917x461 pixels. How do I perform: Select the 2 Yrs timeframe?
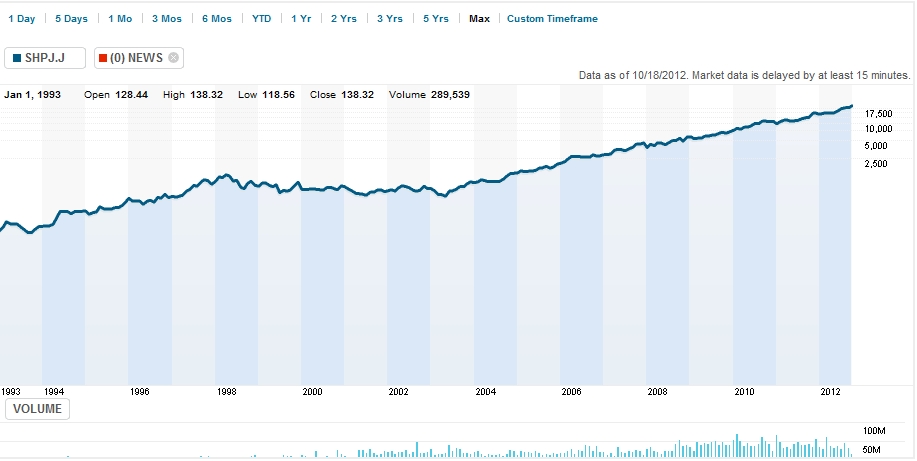click(x=344, y=19)
